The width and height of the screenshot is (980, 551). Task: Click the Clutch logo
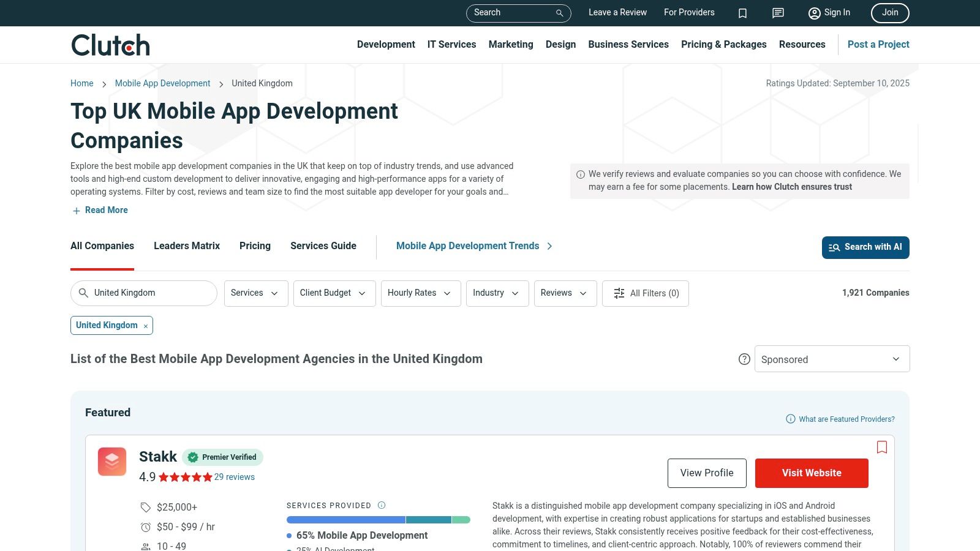tap(110, 45)
